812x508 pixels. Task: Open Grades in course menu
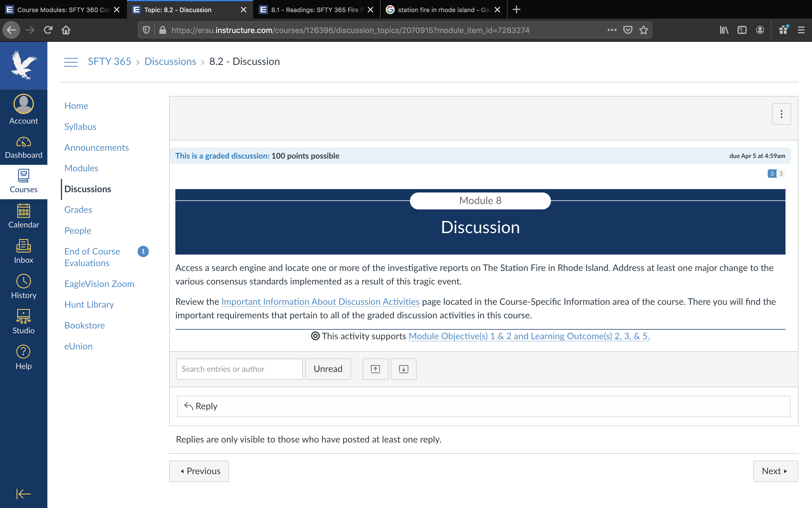[78, 210]
